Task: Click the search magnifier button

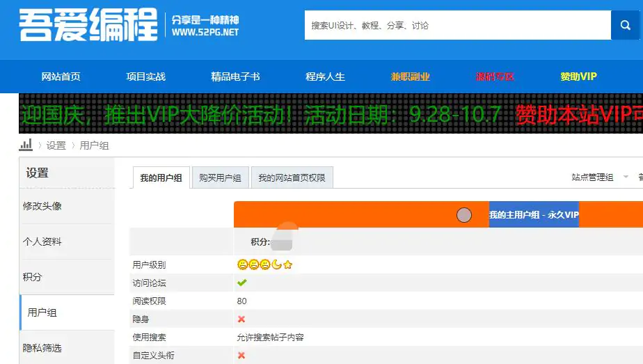Action: (x=625, y=25)
